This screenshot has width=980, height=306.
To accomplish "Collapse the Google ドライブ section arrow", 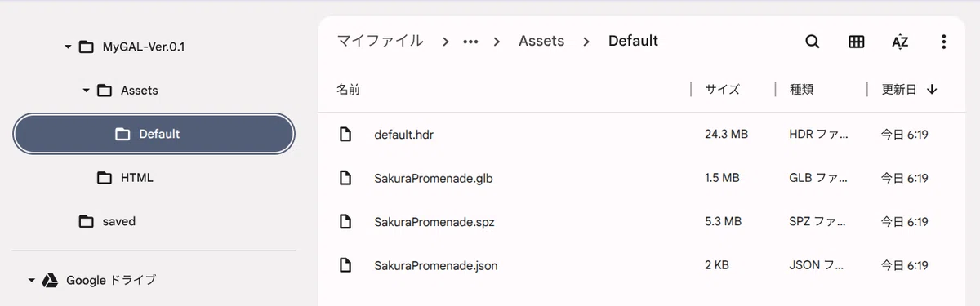I will point(32,280).
